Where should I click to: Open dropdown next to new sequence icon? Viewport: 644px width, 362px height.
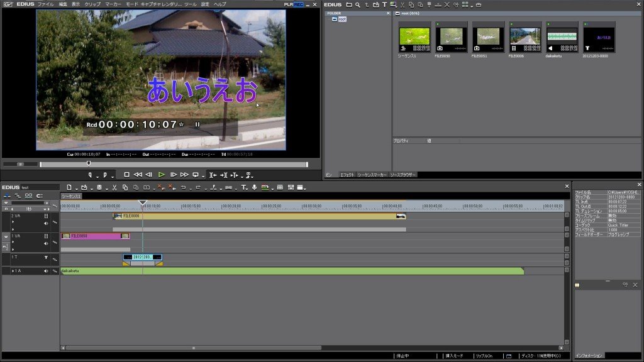76,189
